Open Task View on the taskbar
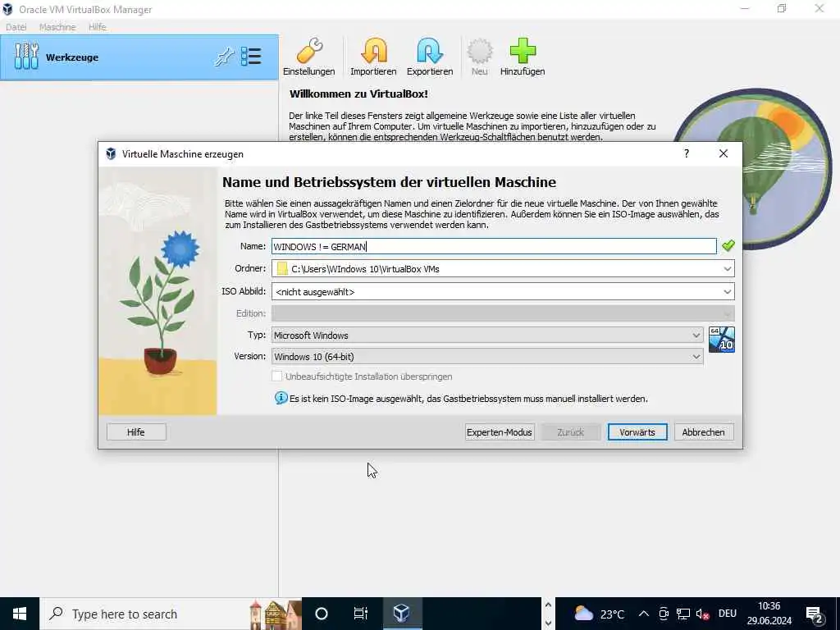Viewport: 840px width, 630px height. [x=361, y=614]
